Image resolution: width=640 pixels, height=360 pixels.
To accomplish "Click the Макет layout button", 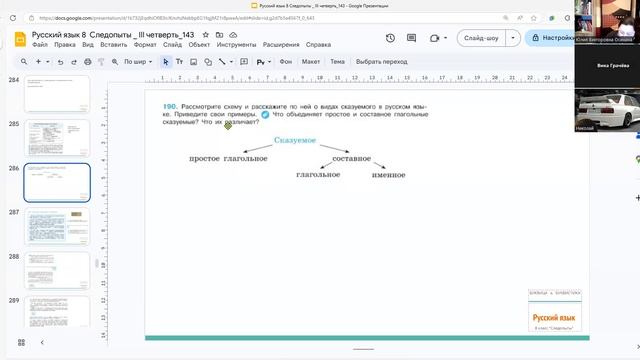I will point(311,62).
